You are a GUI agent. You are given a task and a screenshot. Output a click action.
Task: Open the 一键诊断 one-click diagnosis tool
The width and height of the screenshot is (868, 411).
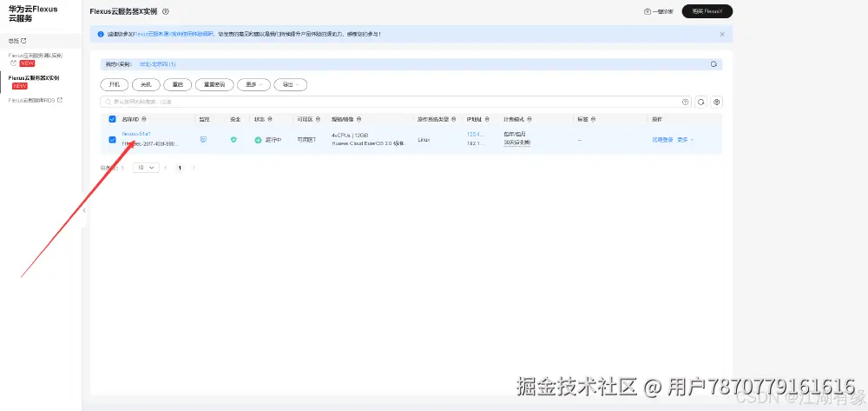[x=659, y=11]
